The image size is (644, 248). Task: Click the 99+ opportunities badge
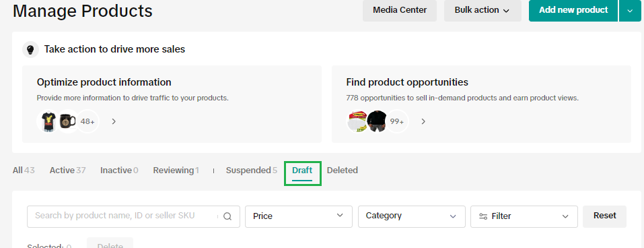pos(397,121)
